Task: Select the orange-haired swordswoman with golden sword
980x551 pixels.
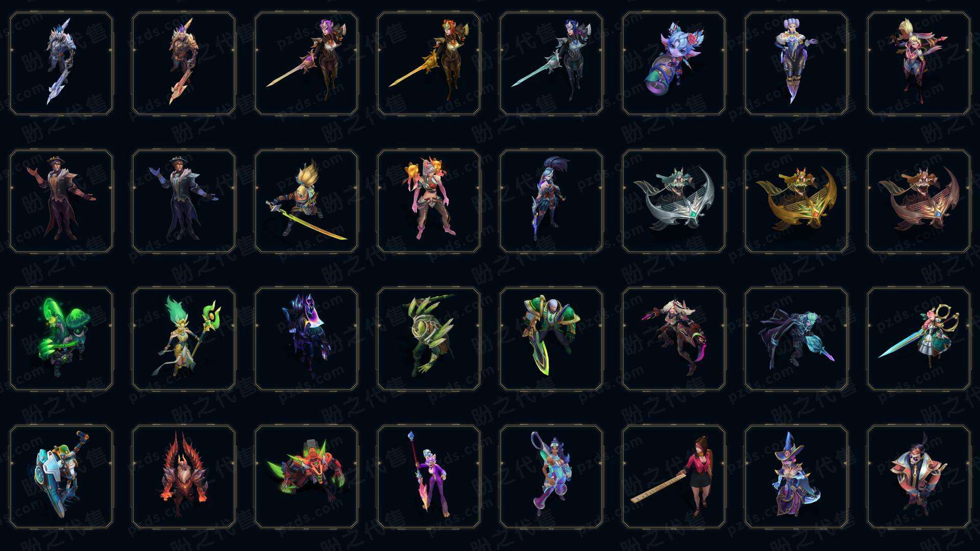Action: [429, 64]
